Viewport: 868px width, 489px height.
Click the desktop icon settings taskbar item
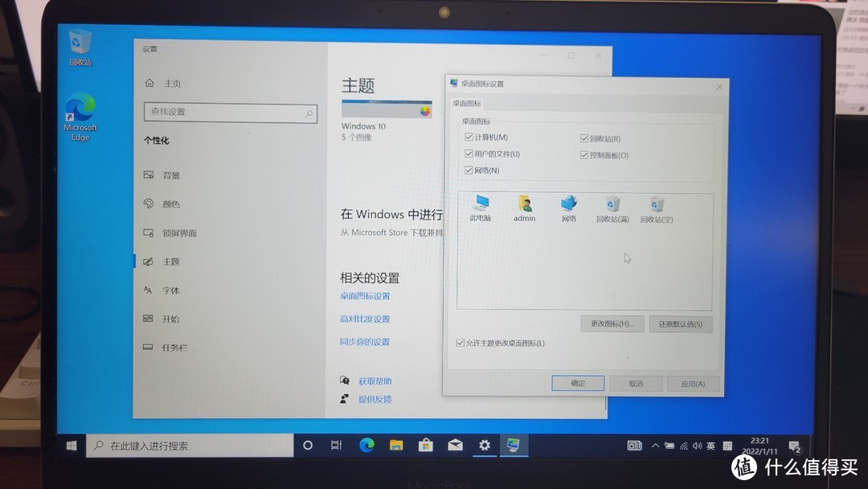click(x=514, y=446)
